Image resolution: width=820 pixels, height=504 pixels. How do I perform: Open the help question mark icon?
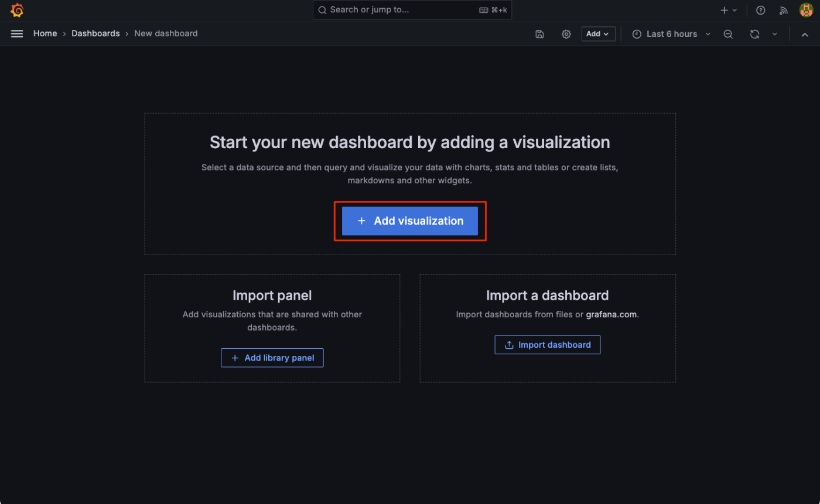pos(760,10)
